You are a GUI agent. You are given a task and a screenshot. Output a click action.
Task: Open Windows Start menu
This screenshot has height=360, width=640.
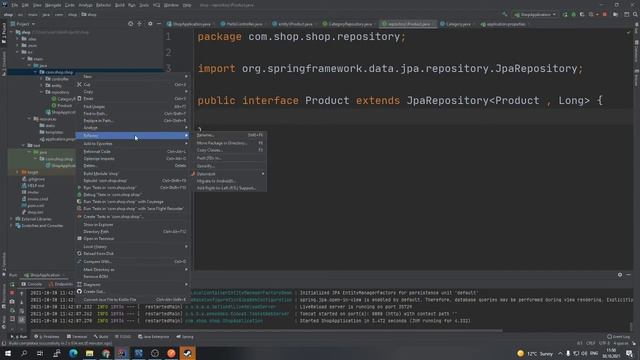click(8, 353)
